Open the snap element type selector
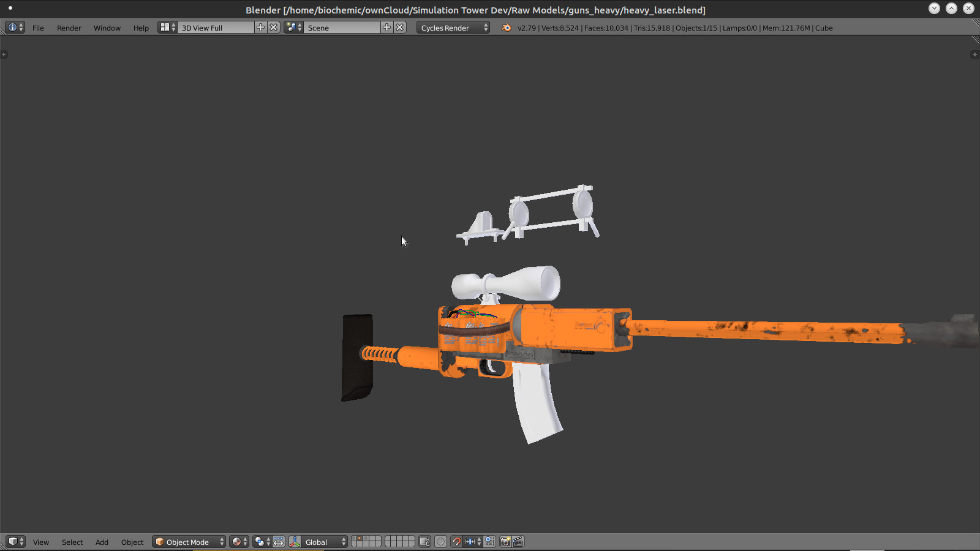The width and height of the screenshot is (980, 551). coord(473,542)
